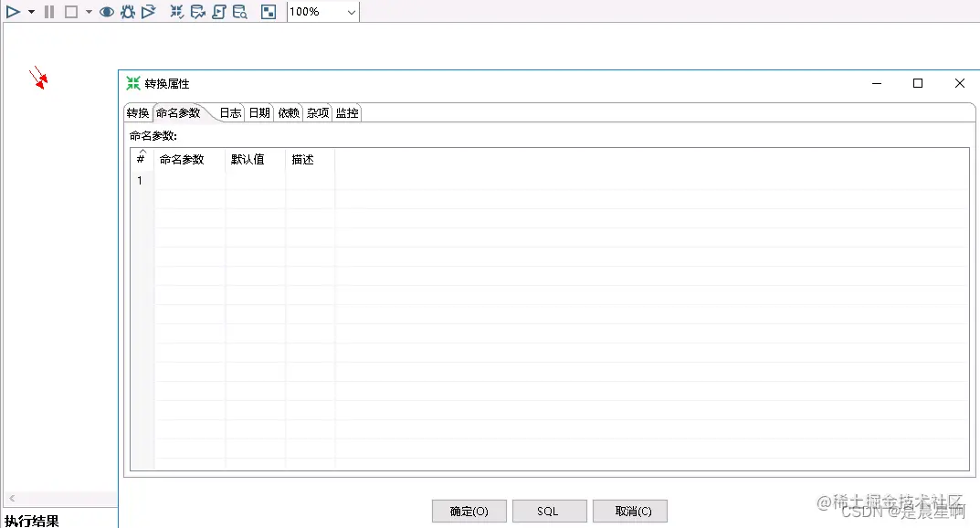Open the 日期 tab
The width and height of the screenshot is (980, 528).
coord(259,113)
